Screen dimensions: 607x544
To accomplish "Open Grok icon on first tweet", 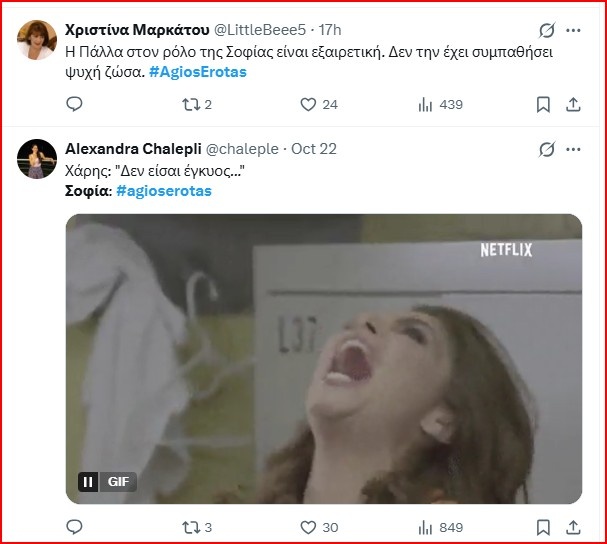I will [x=546, y=28].
